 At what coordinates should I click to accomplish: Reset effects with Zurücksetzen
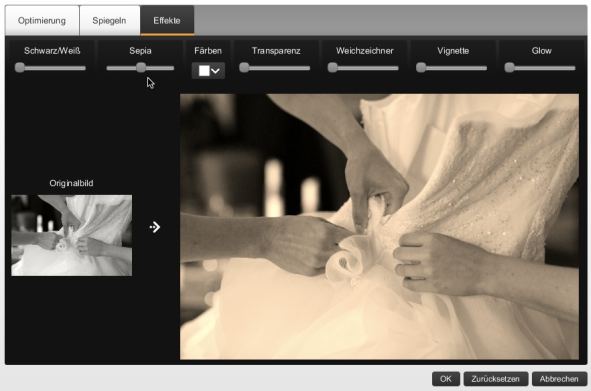[x=495, y=379]
